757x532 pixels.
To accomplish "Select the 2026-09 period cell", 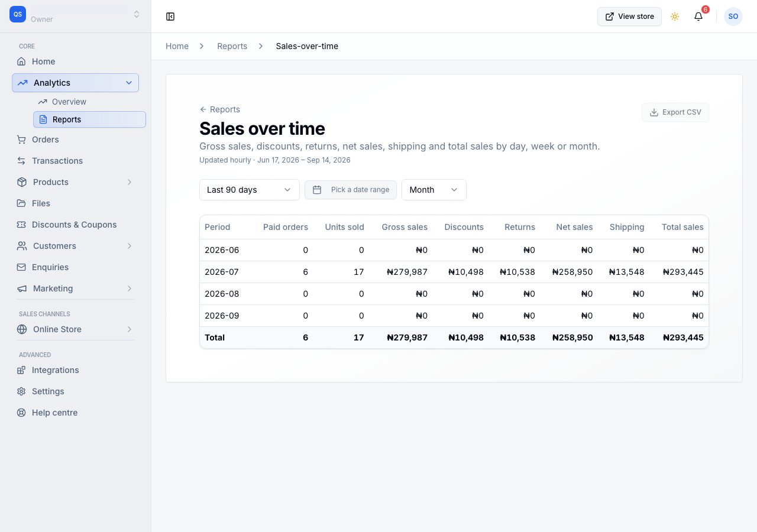I will click(x=222, y=316).
